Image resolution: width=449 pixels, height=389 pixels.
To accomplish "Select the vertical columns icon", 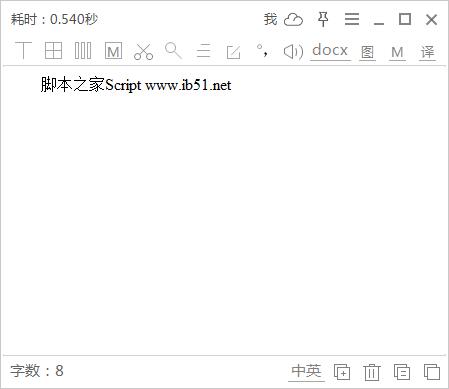I will point(83,51).
